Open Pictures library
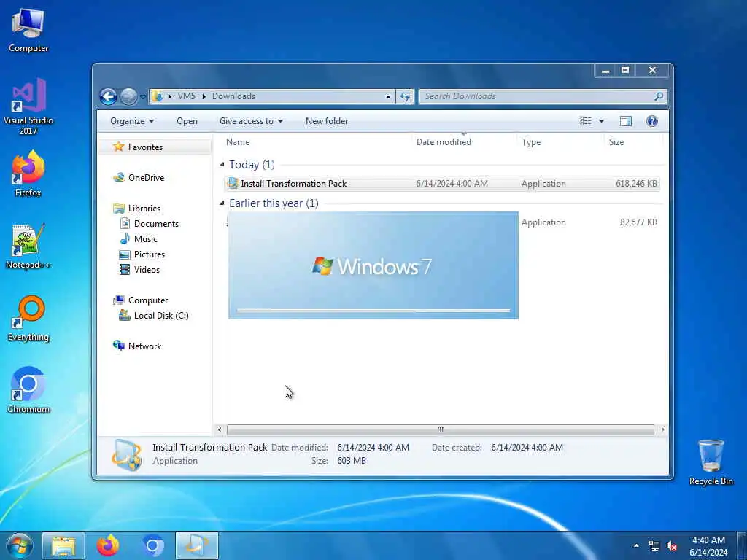The width and height of the screenshot is (747, 560). [142, 254]
